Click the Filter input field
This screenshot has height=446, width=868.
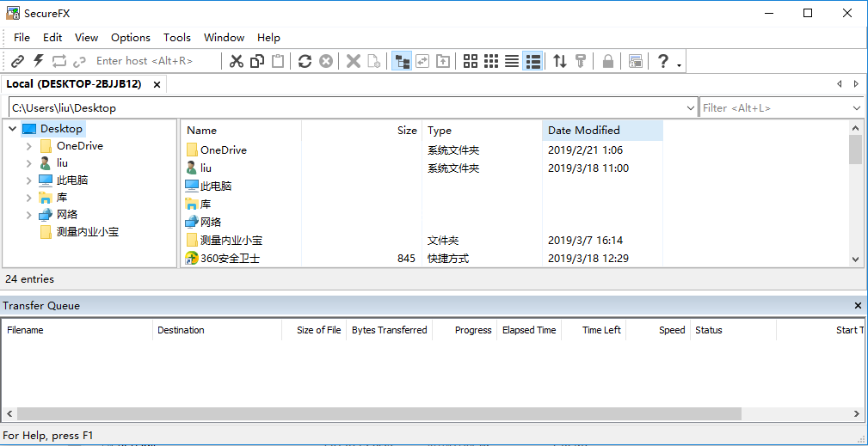[776, 107]
